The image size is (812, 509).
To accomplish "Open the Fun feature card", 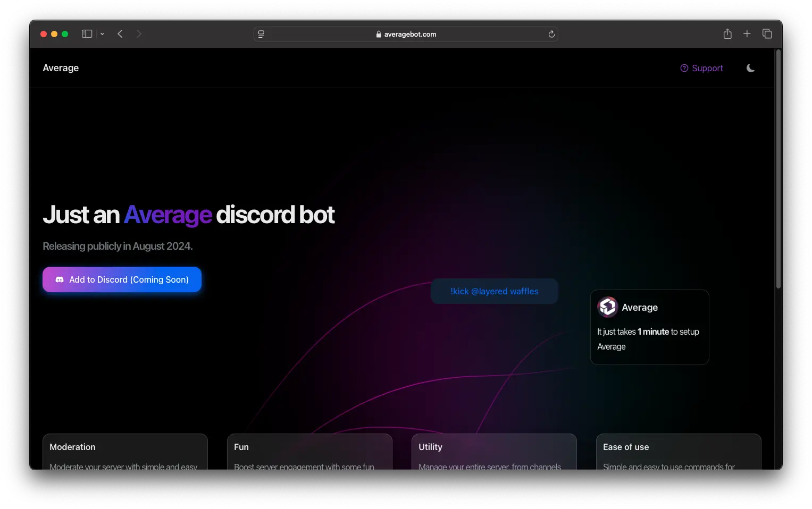I will tap(309, 452).
